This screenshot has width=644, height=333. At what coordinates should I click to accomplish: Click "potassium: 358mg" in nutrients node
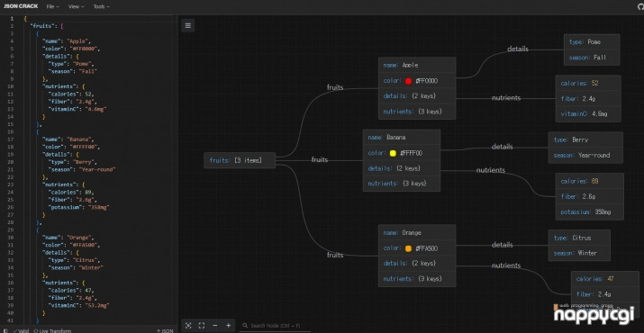pyautogui.click(x=590, y=211)
